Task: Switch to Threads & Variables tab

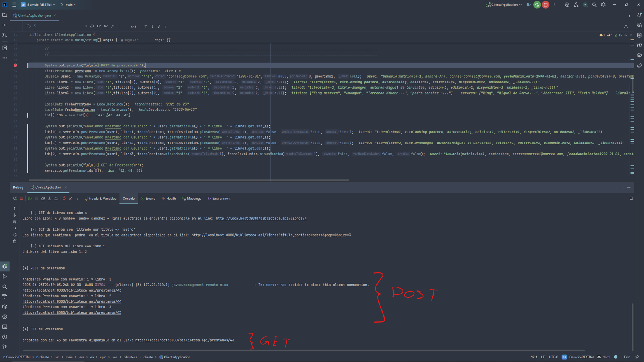Action: click(x=101, y=199)
